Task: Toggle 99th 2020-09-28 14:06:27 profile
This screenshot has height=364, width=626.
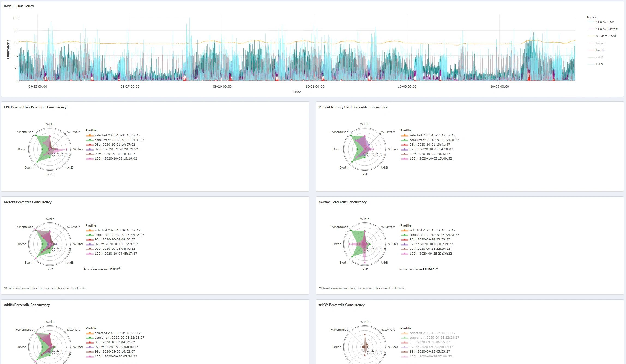Action: (x=111, y=154)
